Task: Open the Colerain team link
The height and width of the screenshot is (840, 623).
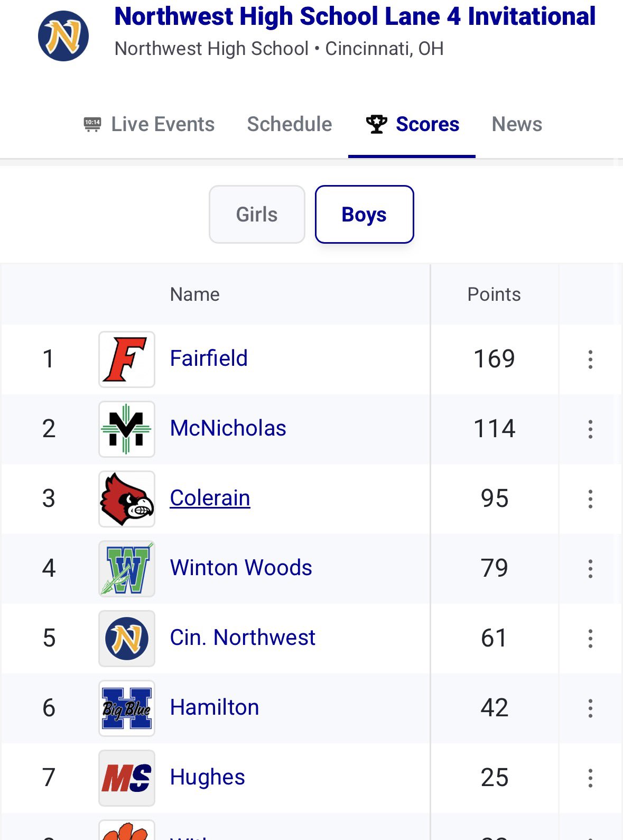Action: click(210, 498)
